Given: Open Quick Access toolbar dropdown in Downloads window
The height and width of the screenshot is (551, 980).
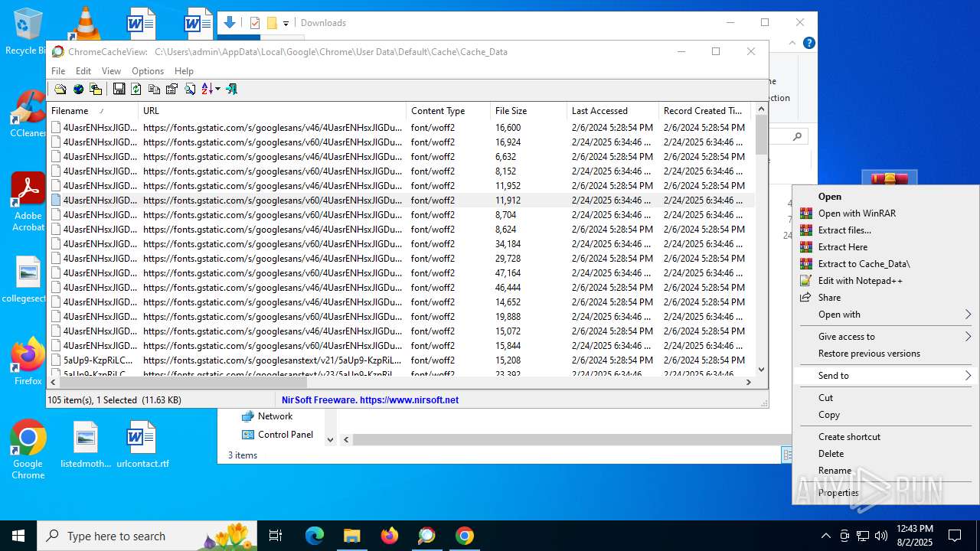Looking at the screenshot, I should point(286,24).
